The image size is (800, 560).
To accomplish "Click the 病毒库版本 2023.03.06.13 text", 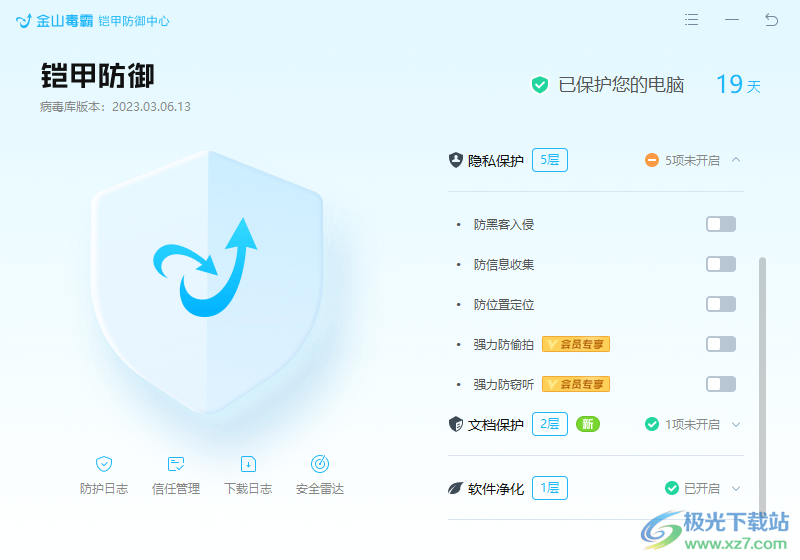I will (x=115, y=107).
